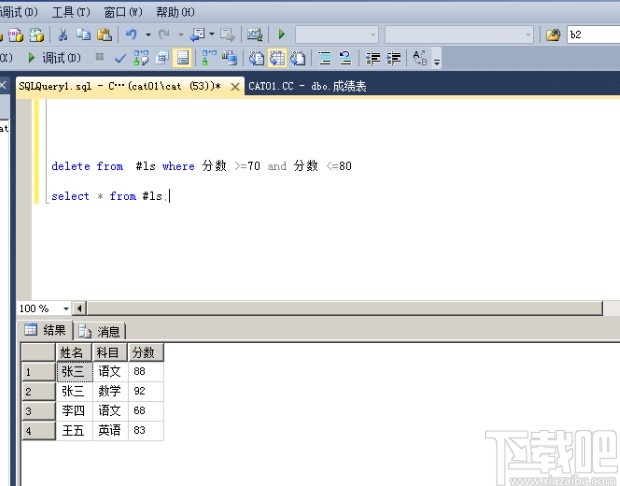Open the first empty solution configuration combo box

tap(337, 35)
